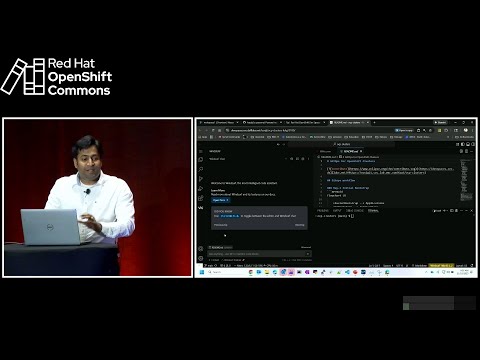480x360 pixels.
Task: Add a new terminal with the plus icon
Action: (445, 211)
